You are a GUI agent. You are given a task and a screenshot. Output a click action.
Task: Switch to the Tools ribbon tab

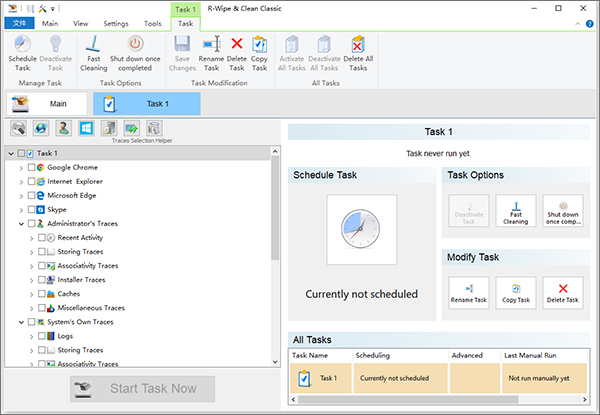[x=153, y=23]
